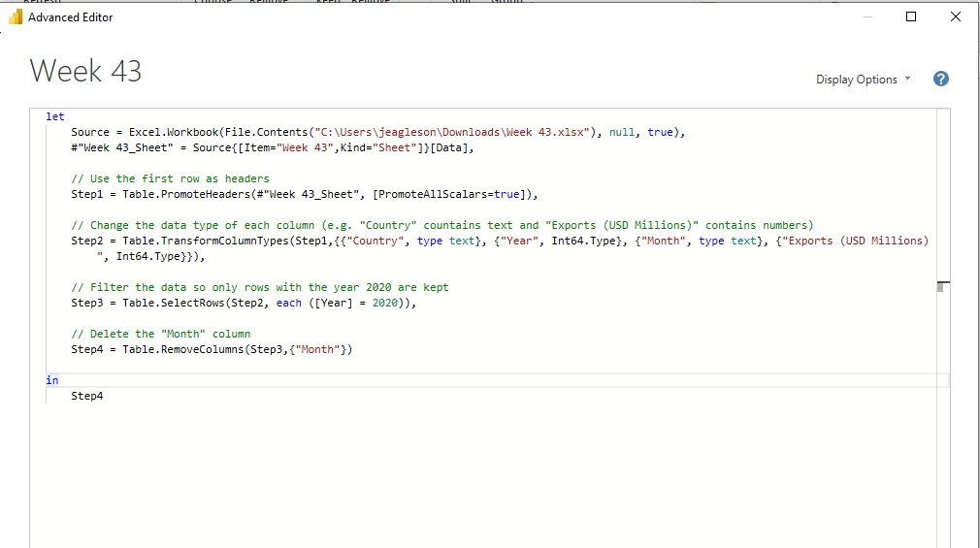Click the Power BI logo icon in title bar

click(x=15, y=16)
